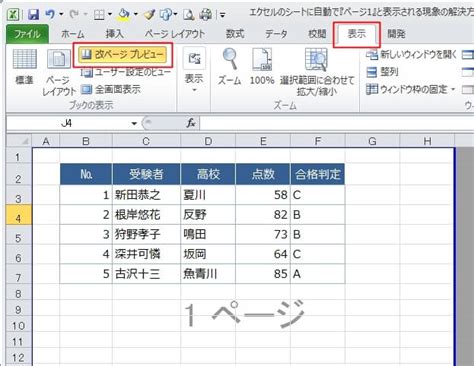Switch to the 校閲 tab

[x=317, y=34]
